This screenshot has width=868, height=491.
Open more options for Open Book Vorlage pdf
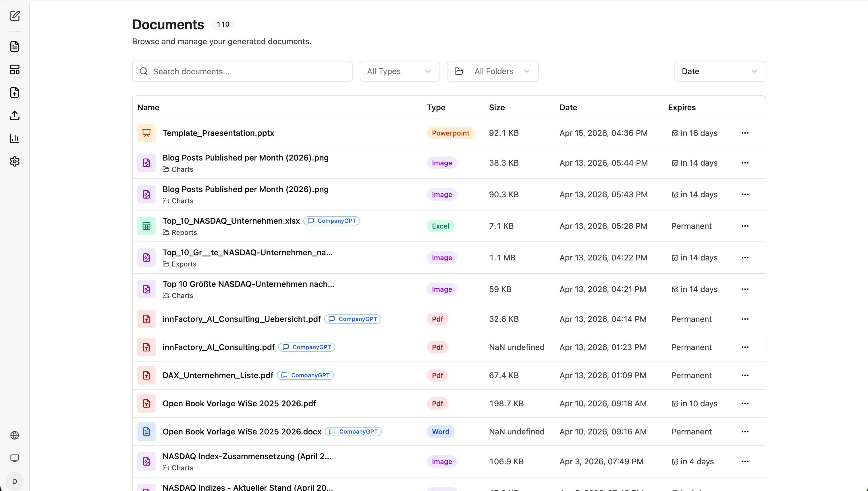[x=745, y=404]
